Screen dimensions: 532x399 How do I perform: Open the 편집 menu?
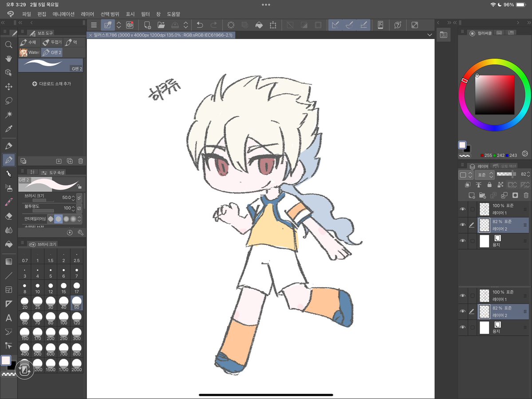(x=42, y=14)
